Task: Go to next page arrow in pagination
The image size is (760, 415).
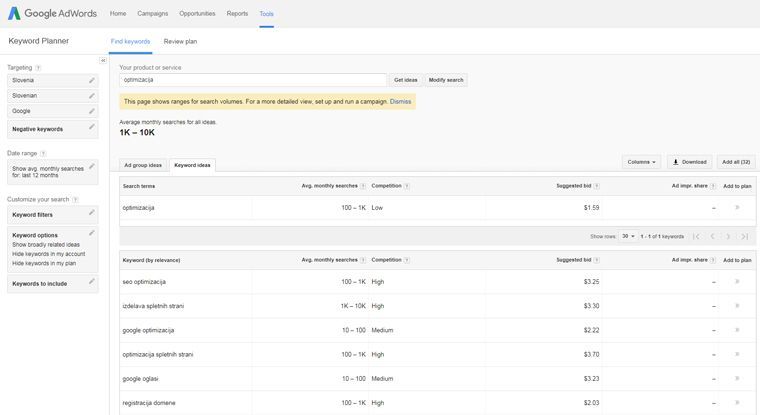Action: tap(728, 237)
